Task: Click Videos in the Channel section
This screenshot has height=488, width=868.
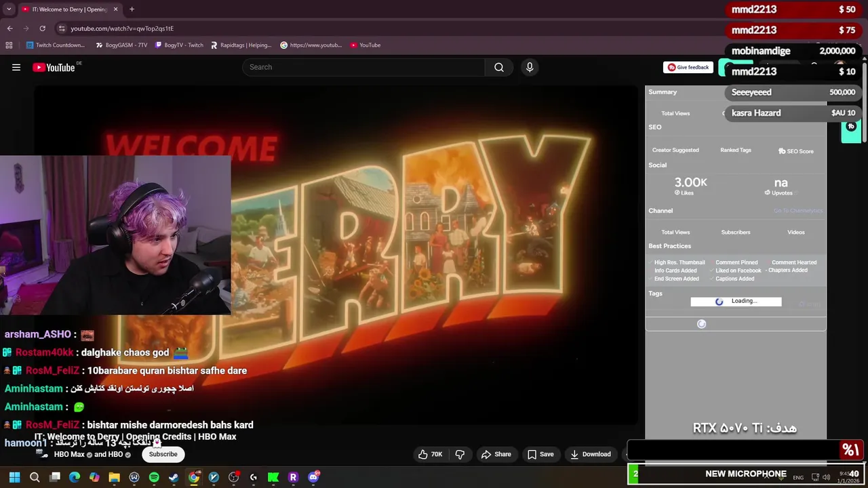Action: (x=796, y=232)
